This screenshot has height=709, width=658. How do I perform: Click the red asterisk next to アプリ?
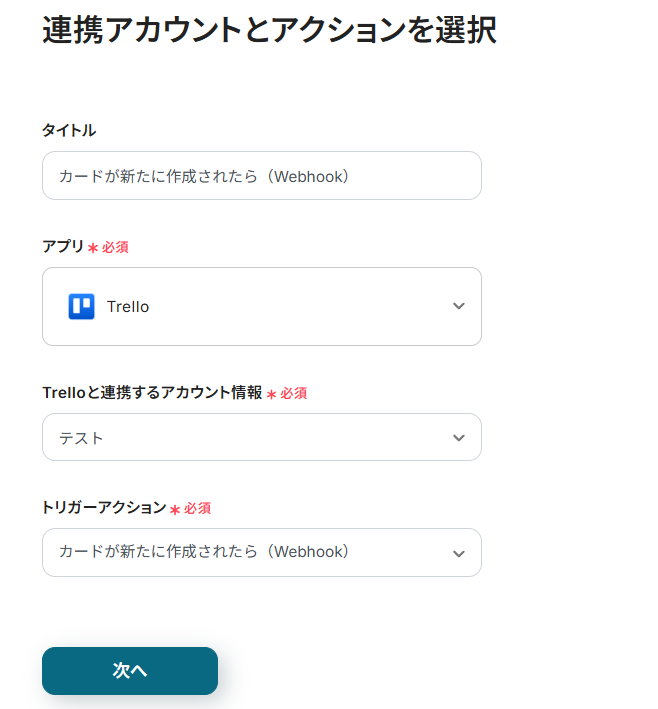coord(93,248)
